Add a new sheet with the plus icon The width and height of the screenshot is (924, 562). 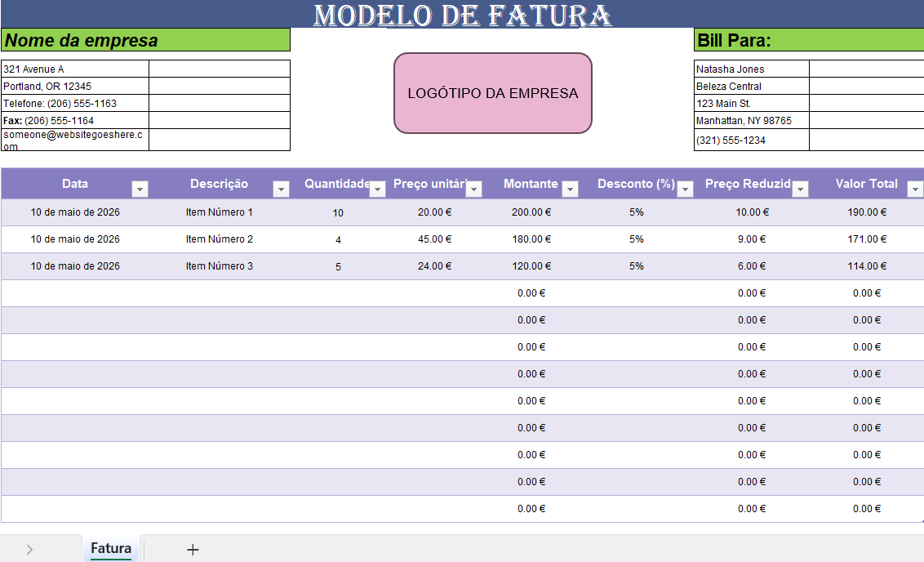coord(193,548)
